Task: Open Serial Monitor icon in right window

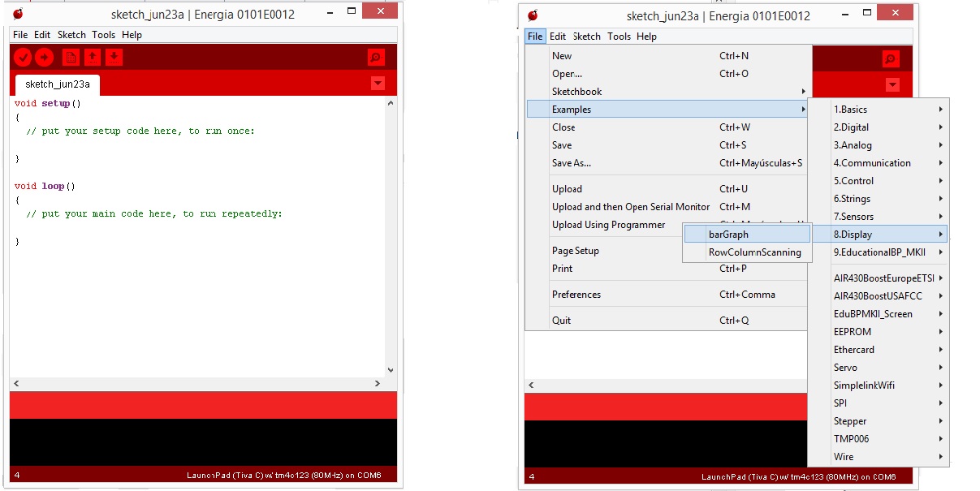Action: coord(891,58)
